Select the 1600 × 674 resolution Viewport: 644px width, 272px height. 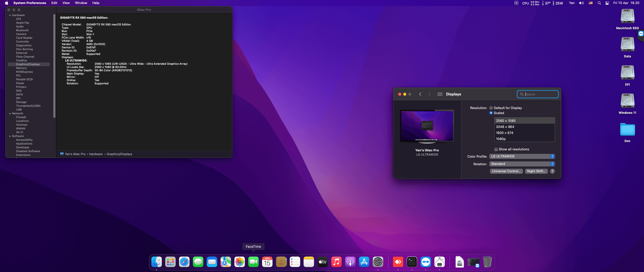click(x=525, y=133)
